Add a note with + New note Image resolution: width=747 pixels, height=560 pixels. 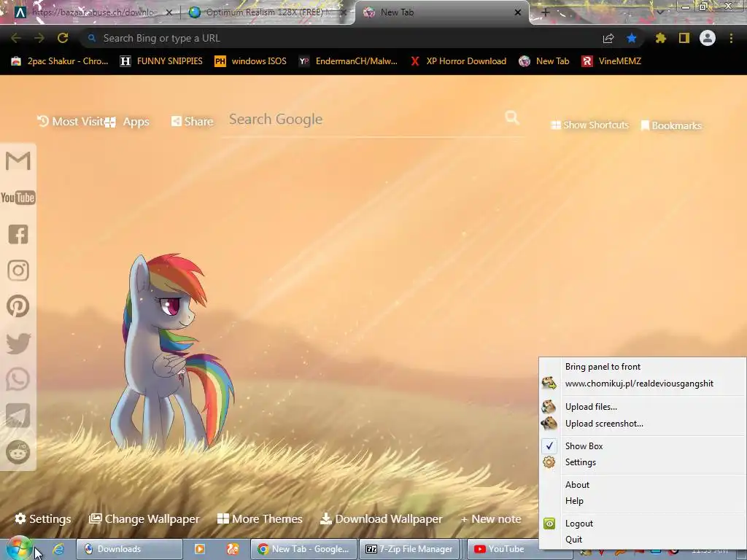[x=491, y=518]
